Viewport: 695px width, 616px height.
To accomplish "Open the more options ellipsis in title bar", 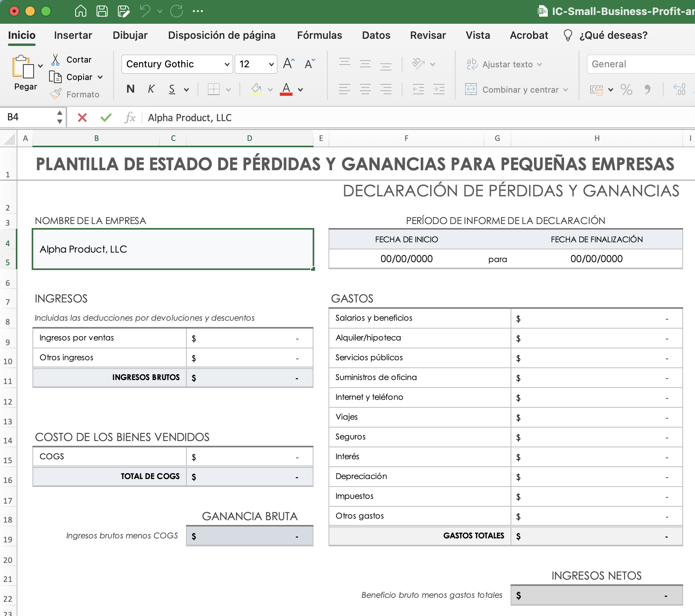I will tap(198, 11).
